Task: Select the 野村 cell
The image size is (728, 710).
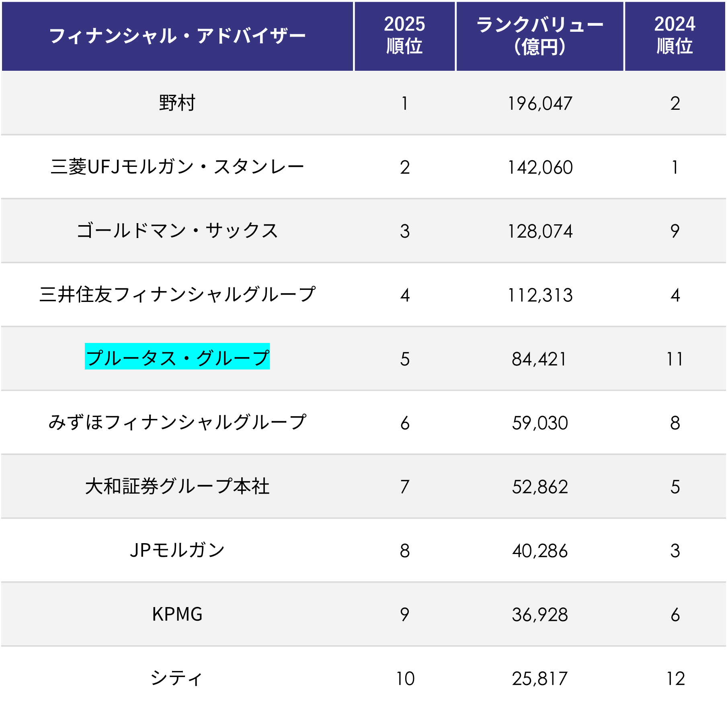Action: (177, 103)
